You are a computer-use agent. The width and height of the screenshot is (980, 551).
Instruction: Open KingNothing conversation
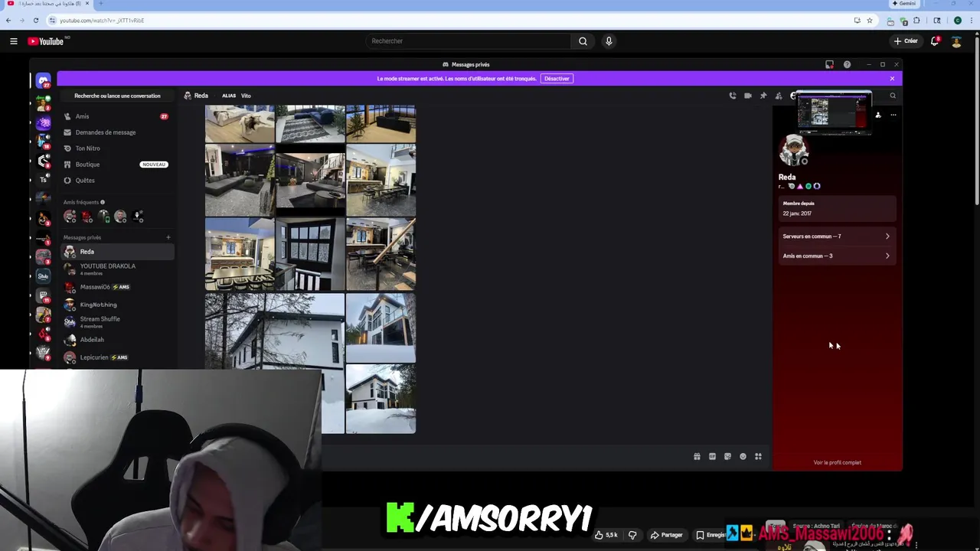click(117, 305)
